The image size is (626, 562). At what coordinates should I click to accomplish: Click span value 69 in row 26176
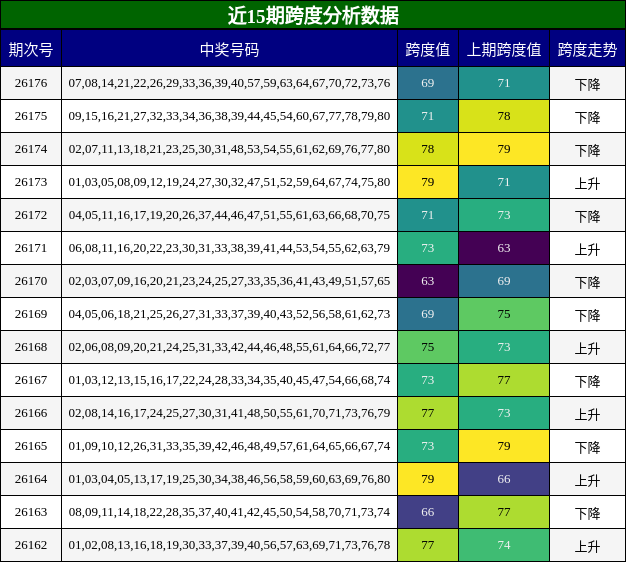click(428, 83)
